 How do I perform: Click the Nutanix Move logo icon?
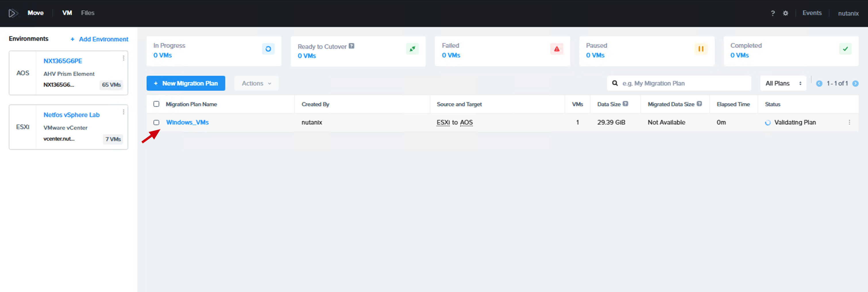pos(13,13)
